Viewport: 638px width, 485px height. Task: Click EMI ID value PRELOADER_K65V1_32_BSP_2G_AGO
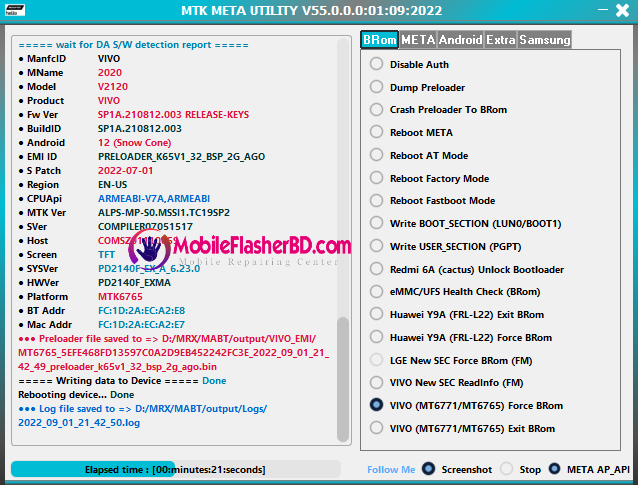pos(181,157)
